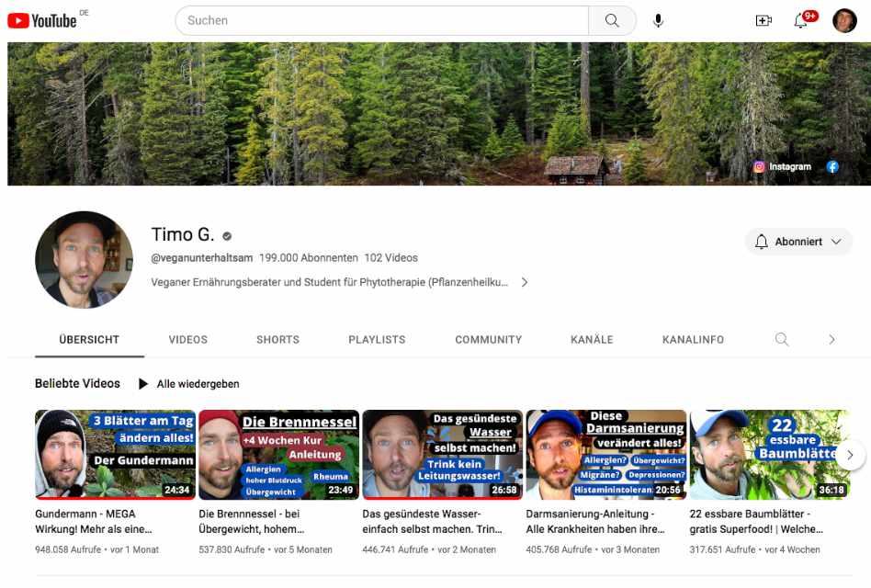
Task: Activate voice search microphone icon
Action: point(658,20)
